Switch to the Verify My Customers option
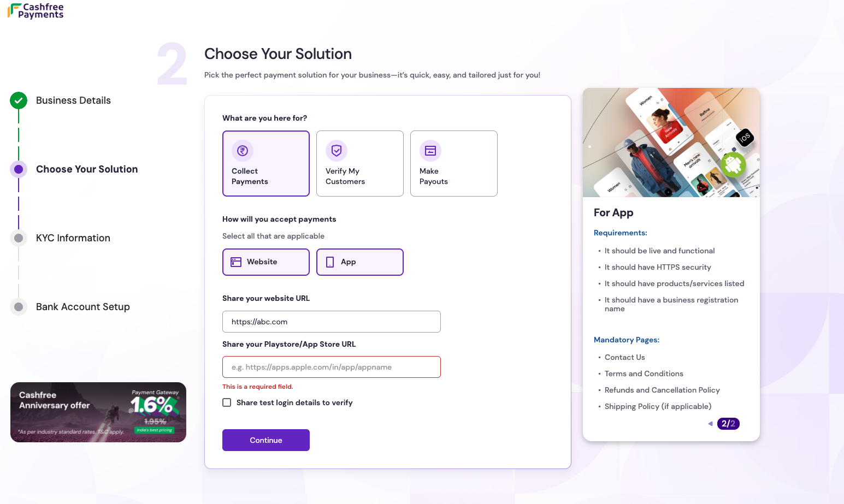This screenshot has height=504, width=844. coord(359,164)
